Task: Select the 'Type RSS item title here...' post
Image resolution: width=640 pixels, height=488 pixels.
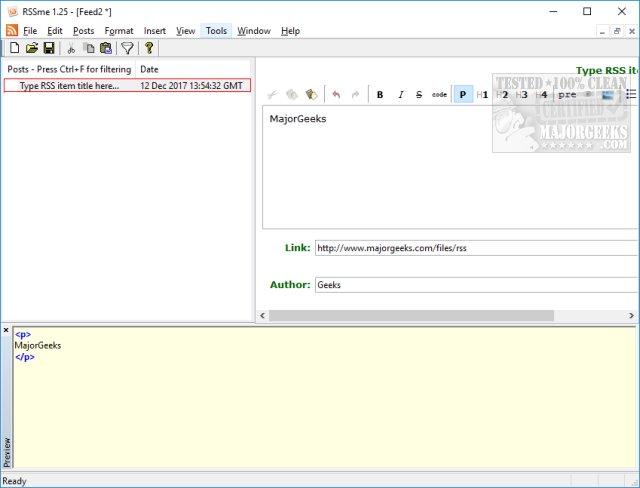Action: point(69,86)
